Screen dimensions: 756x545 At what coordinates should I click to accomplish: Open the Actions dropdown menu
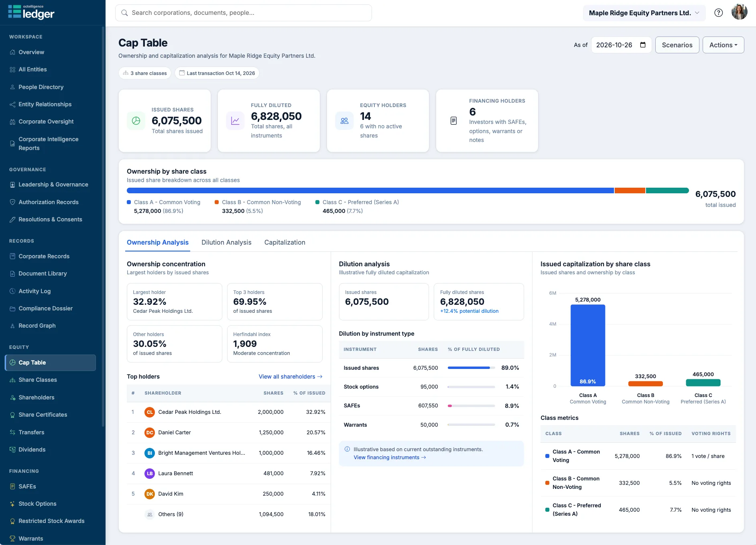[723, 45]
